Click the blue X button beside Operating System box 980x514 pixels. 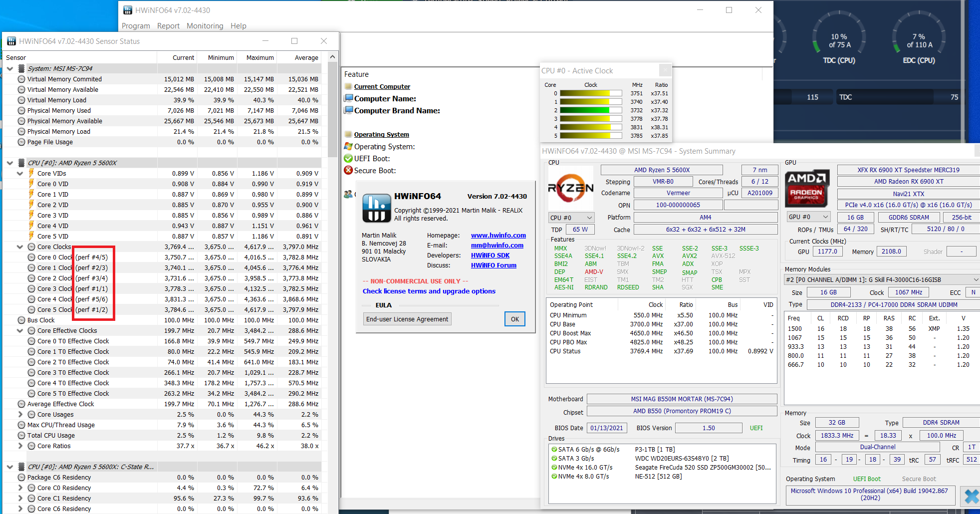point(971,496)
